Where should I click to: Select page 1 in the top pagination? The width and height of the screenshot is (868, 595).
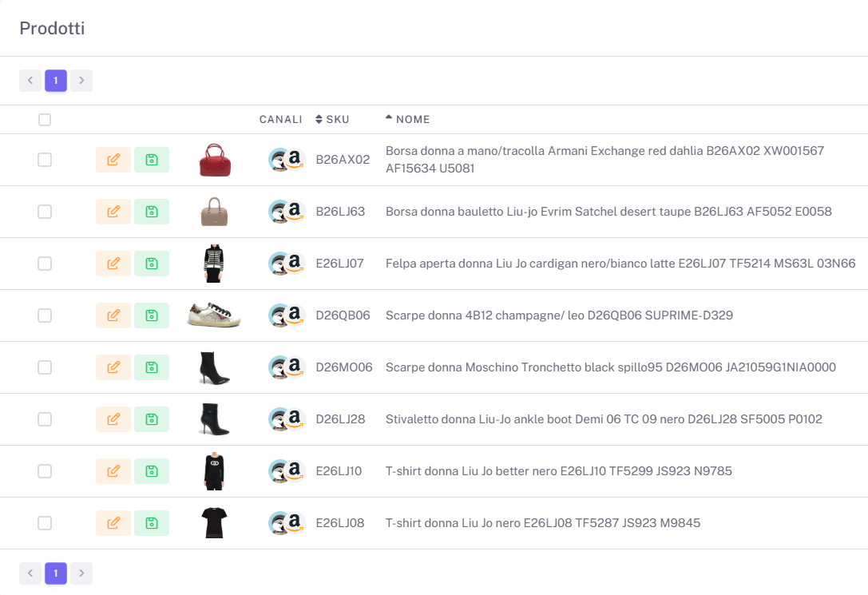point(56,81)
